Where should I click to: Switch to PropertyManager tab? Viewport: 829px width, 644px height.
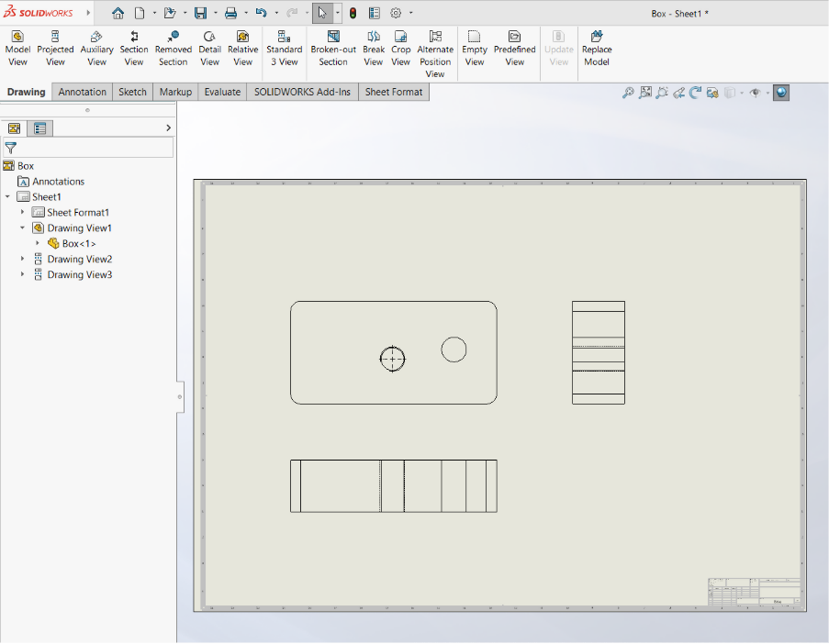[40, 128]
